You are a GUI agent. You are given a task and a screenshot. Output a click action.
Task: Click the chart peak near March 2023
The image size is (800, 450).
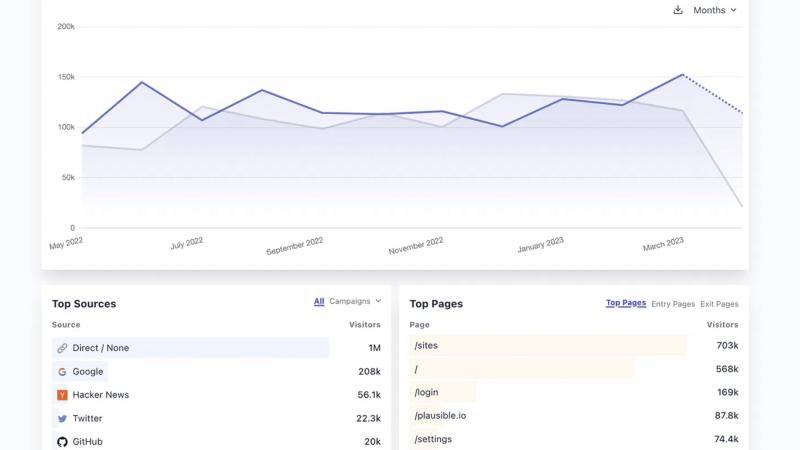(682, 75)
